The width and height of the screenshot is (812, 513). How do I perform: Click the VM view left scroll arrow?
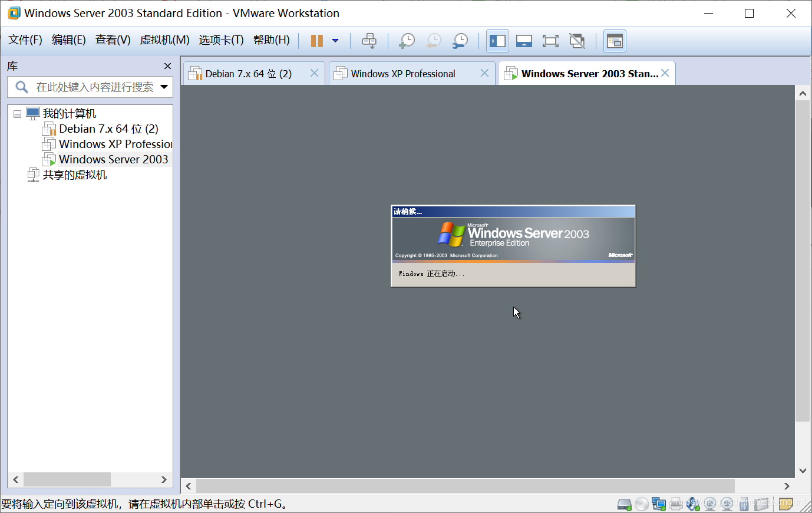189,486
